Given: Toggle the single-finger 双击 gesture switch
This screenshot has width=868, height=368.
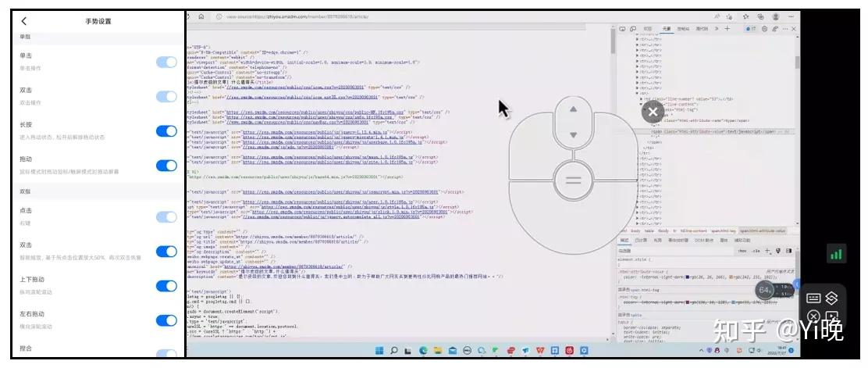Looking at the screenshot, I should pyautogui.click(x=166, y=96).
